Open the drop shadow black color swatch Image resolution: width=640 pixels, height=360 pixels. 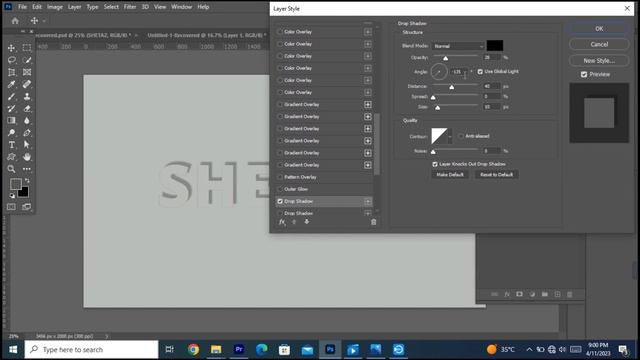click(495, 46)
